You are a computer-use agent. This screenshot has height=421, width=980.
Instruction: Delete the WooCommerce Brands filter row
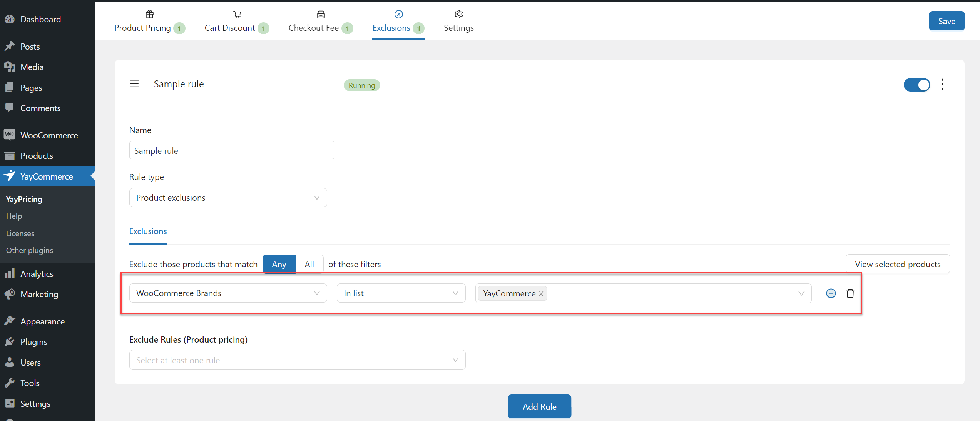[850, 293]
